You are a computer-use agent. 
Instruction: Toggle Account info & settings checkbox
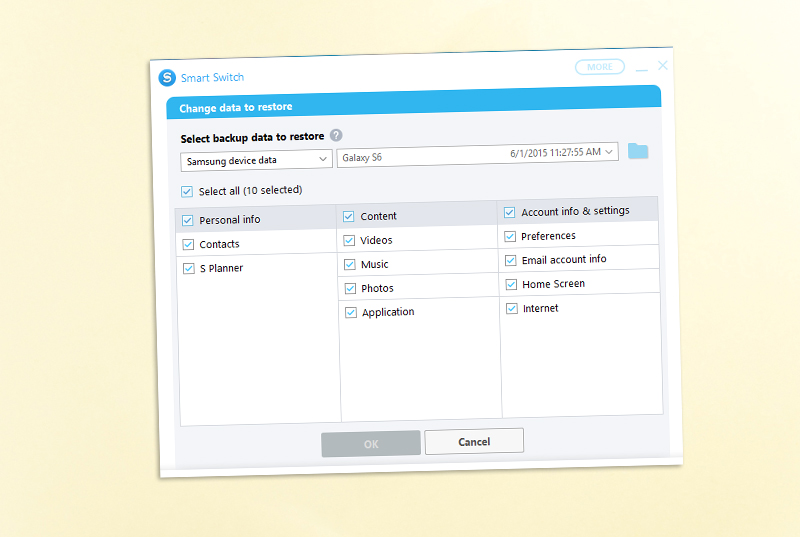click(509, 212)
